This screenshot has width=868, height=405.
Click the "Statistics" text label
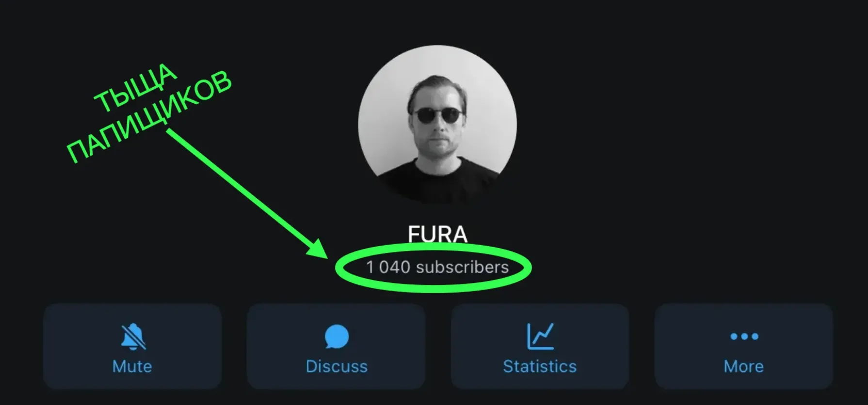[540, 366]
